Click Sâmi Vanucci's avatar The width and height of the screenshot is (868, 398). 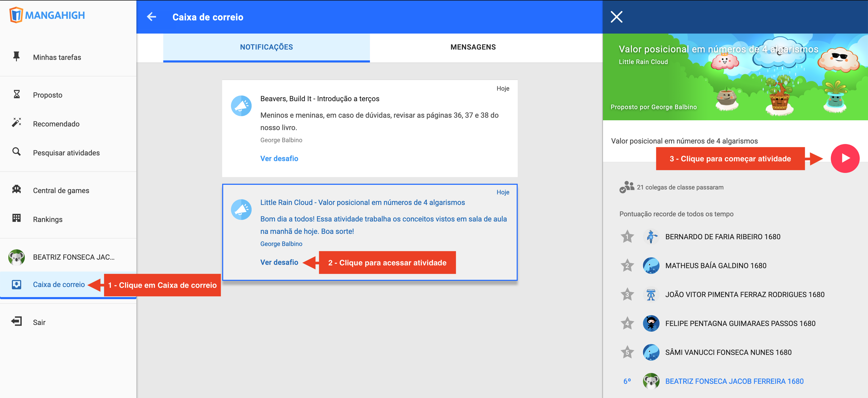click(651, 352)
